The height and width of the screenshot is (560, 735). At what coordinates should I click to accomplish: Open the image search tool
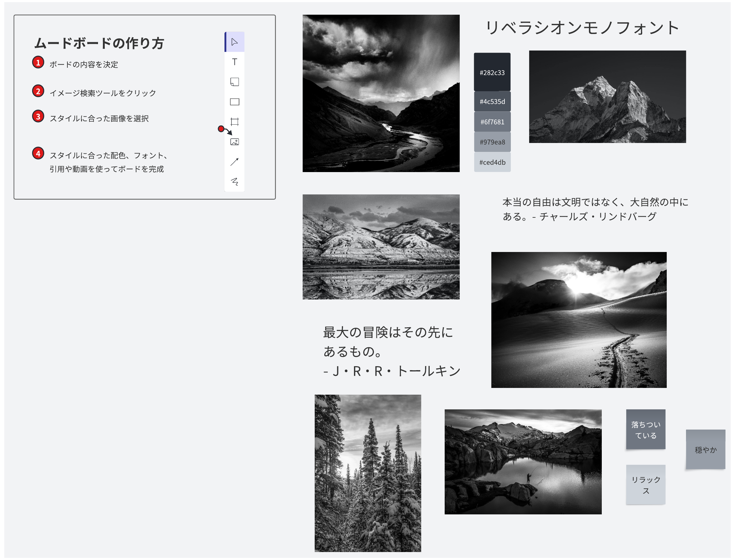[x=234, y=142]
